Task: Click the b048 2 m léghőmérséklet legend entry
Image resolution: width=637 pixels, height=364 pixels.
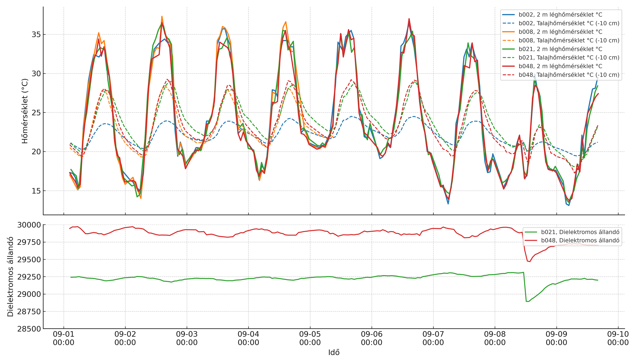Action: coord(560,66)
